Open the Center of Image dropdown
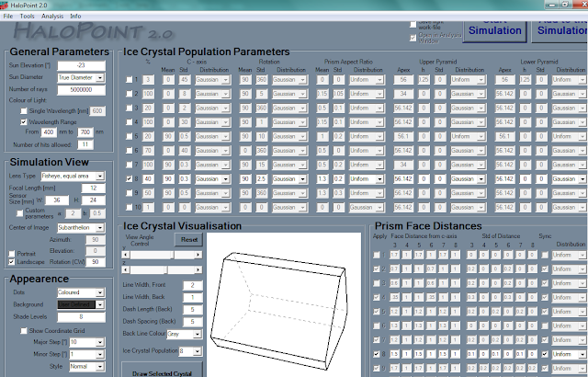 coord(100,228)
